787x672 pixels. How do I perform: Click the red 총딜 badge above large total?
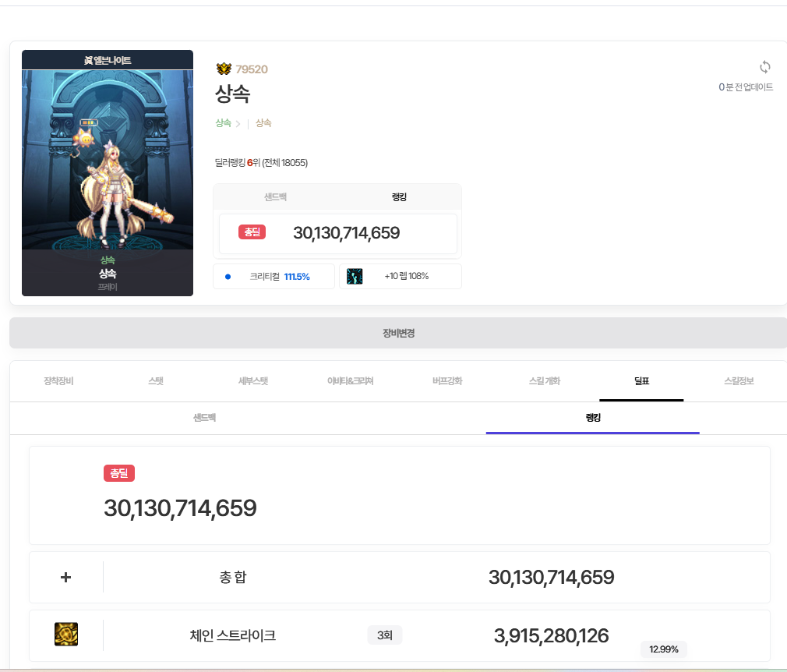point(119,473)
